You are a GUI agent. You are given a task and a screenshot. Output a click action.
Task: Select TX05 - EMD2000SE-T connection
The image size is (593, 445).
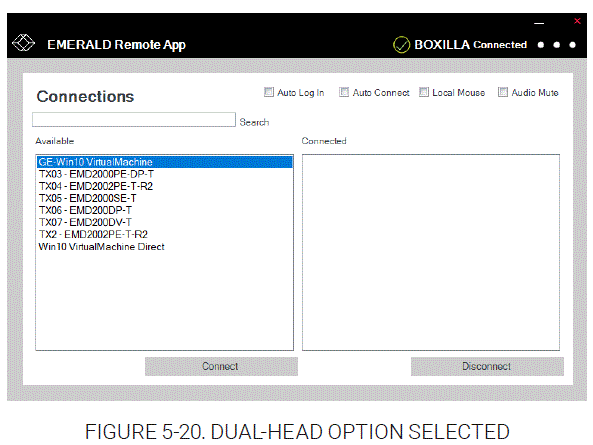coord(165,198)
